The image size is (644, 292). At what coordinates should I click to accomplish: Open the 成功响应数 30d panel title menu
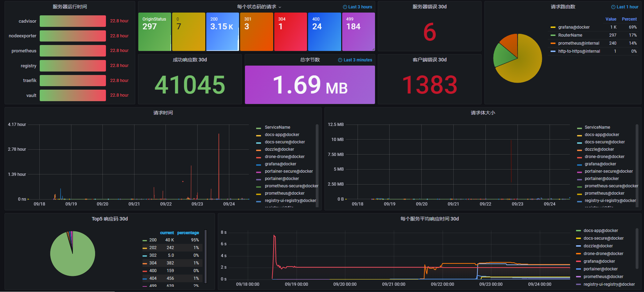click(x=190, y=60)
